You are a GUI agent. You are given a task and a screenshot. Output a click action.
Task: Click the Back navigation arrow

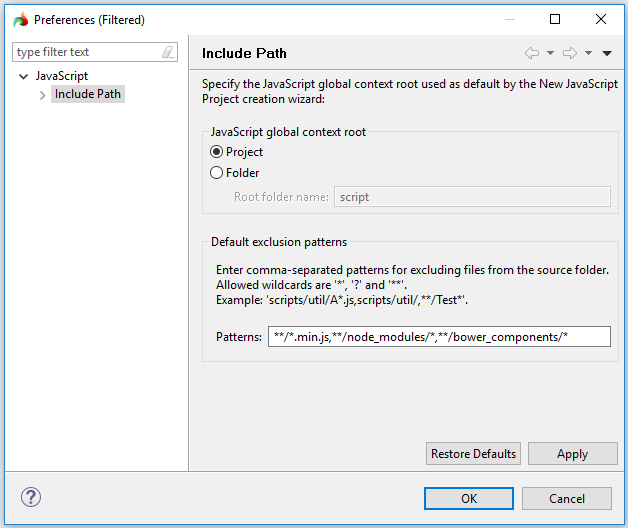click(x=532, y=53)
